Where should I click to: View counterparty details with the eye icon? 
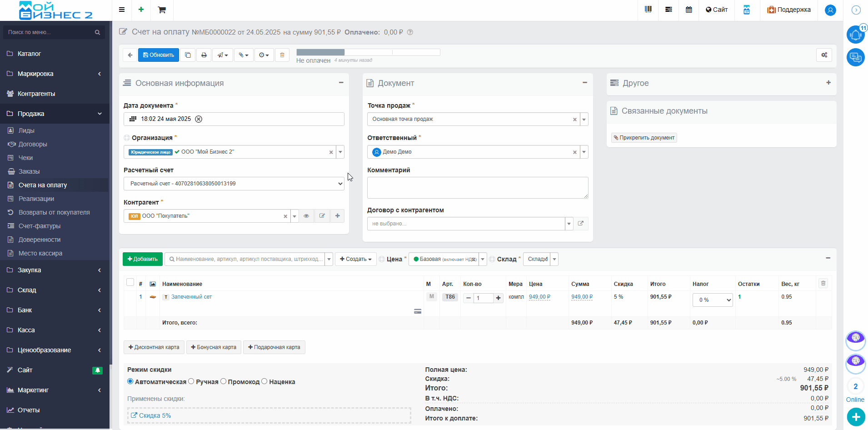(x=306, y=216)
